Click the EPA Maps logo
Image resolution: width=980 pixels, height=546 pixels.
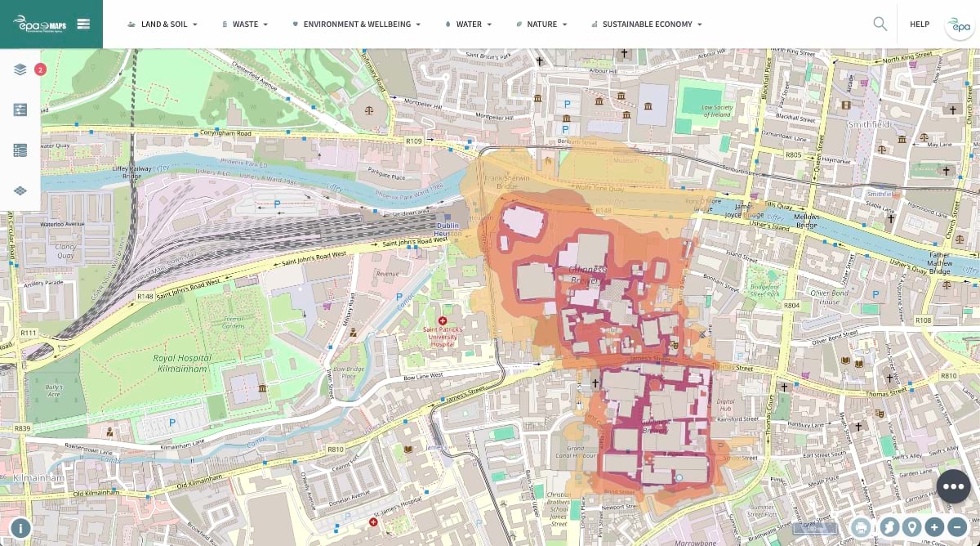click(x=39, y=24)
